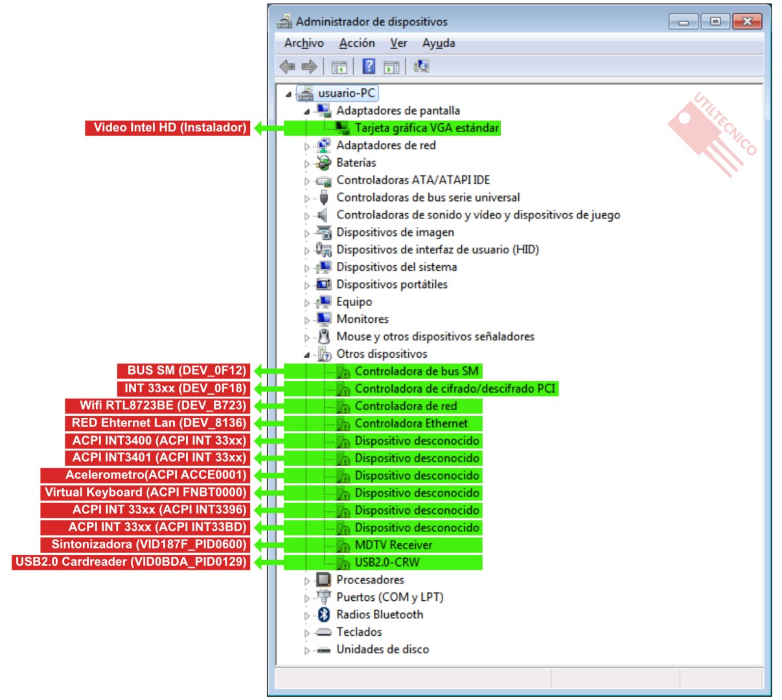Expand the Adaptadores de red category
The image size is (782, 700).
306,146
